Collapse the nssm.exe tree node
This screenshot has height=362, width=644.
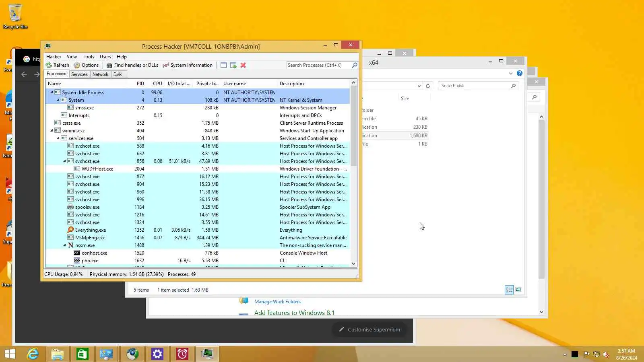64,245
